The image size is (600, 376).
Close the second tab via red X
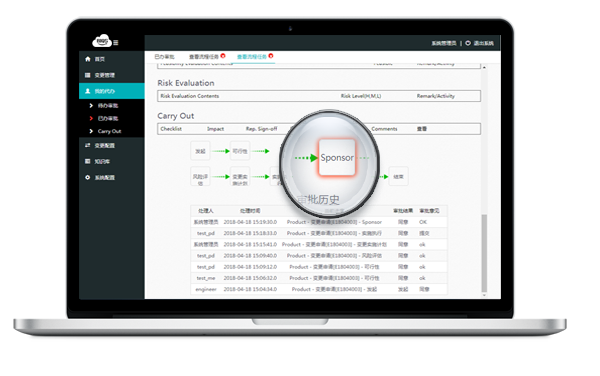click(x=223, y=56)
